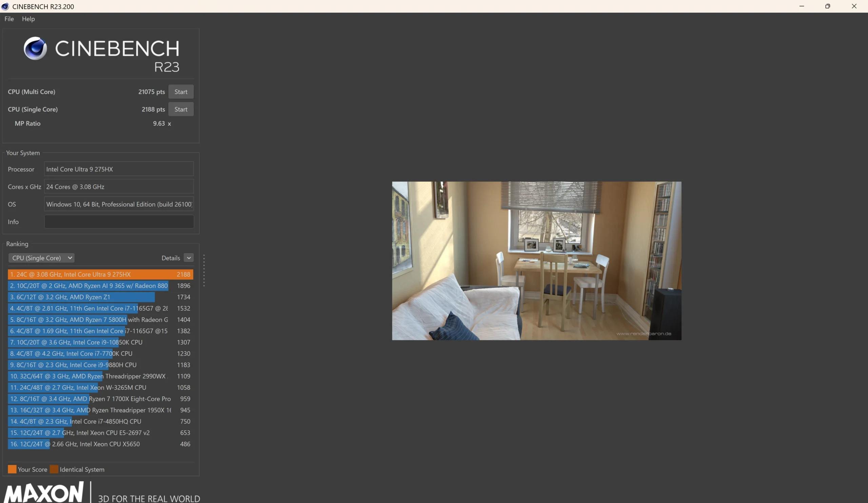This screenshot has height=503, width=868.
Task: Click the MAXON logo at the bottom
Action: [x=44, y=493]
